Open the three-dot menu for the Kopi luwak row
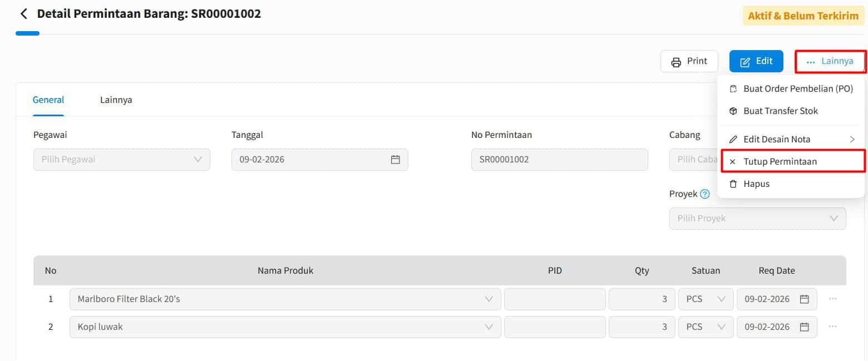868x361 pixels. coord(832,327)
